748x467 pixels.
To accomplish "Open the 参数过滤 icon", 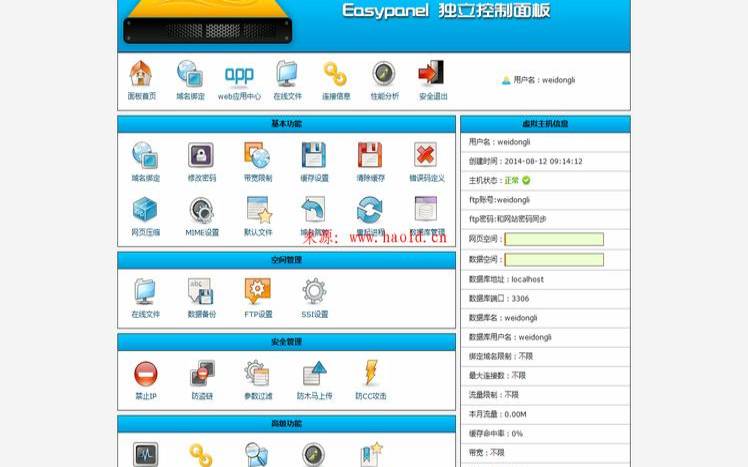I will pos(257,373).
